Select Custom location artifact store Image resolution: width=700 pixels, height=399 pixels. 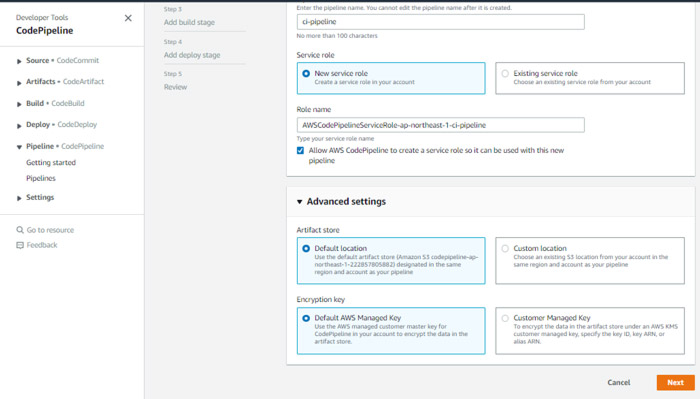[x=505, y=249]
